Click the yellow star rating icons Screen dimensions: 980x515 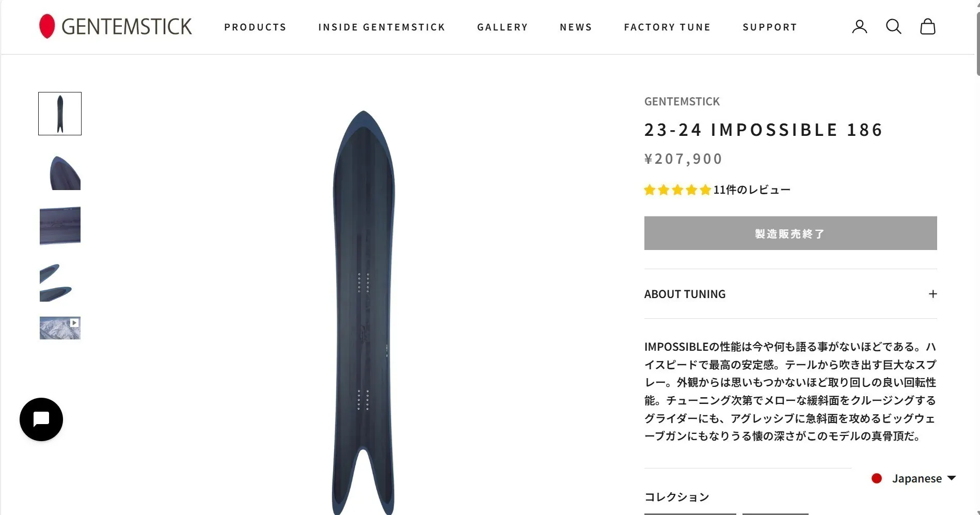coord(677,190)
